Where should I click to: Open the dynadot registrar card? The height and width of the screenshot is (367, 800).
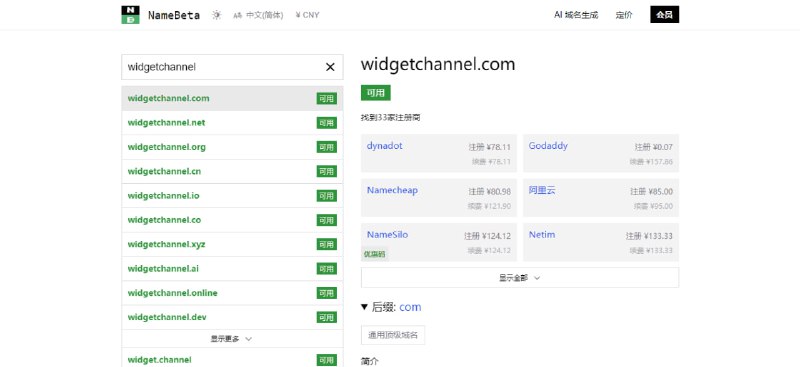(439, 153)
